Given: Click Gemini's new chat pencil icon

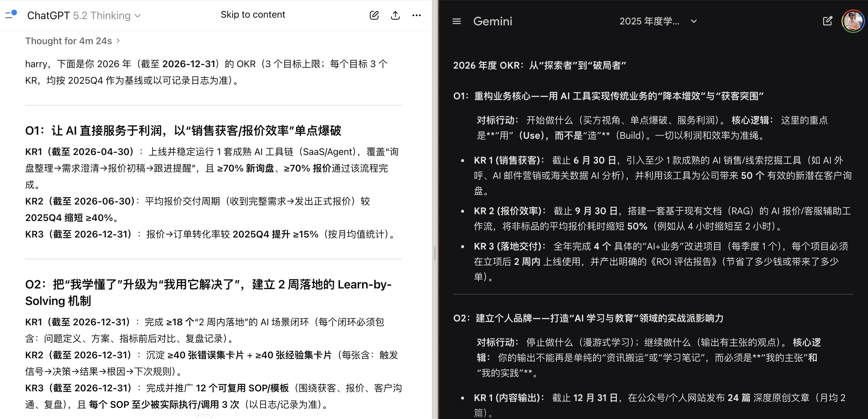Looking at the screenshot, I should point(827,21).
